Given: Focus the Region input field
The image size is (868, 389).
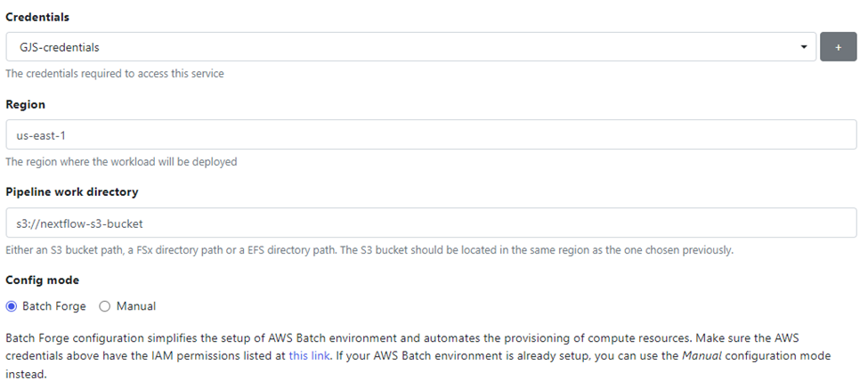Looking at the screenshot, I should pyautogui.click(x=431, y=135).
